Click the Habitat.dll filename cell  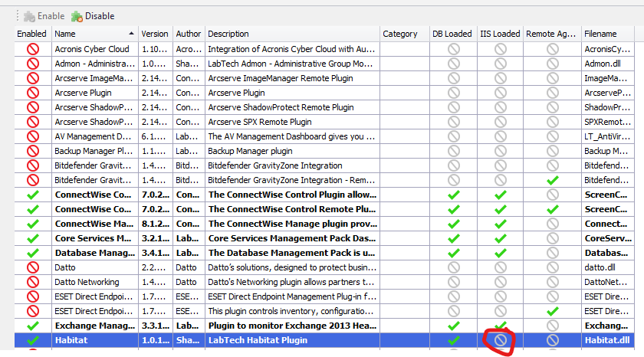point(604,340)
